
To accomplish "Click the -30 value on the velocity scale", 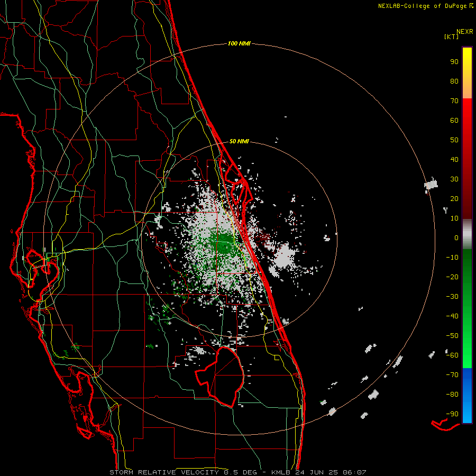I will [452, 297].
